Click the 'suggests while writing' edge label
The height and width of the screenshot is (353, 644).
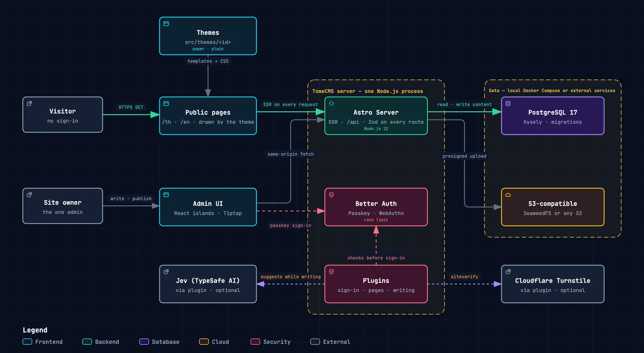pos(291,277)
